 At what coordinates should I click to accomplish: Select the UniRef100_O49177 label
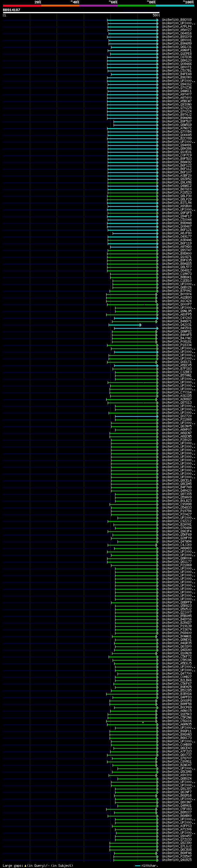pyautogui.click(x=176, y=236)
